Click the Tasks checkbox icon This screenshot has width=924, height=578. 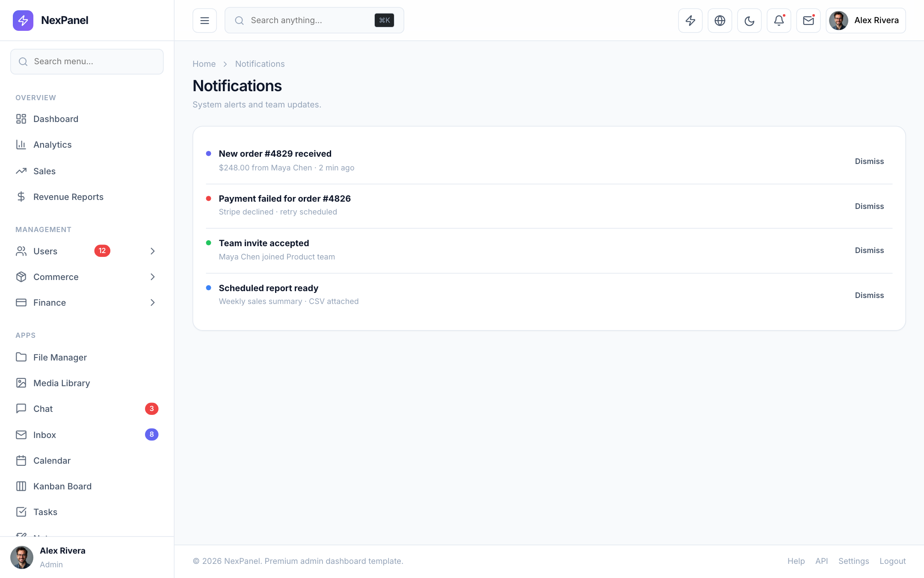pyautogui.click(x=21, y=512)
